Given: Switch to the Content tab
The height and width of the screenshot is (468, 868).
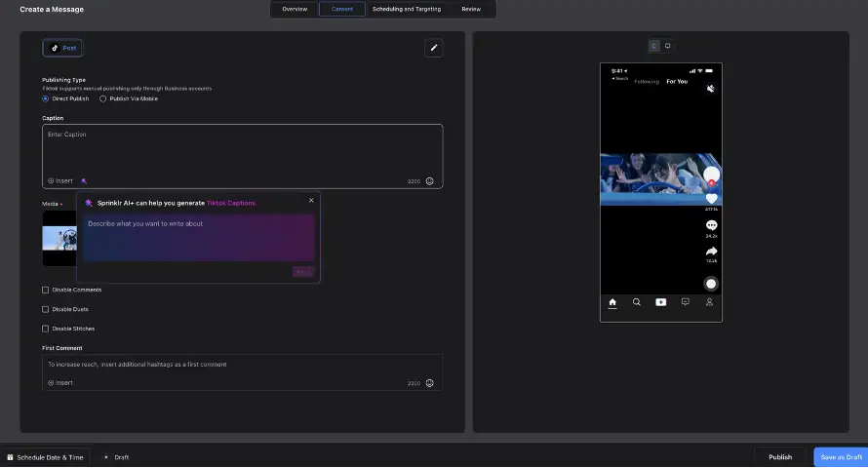Looking at the screenshot, I should tap(342, 9).
